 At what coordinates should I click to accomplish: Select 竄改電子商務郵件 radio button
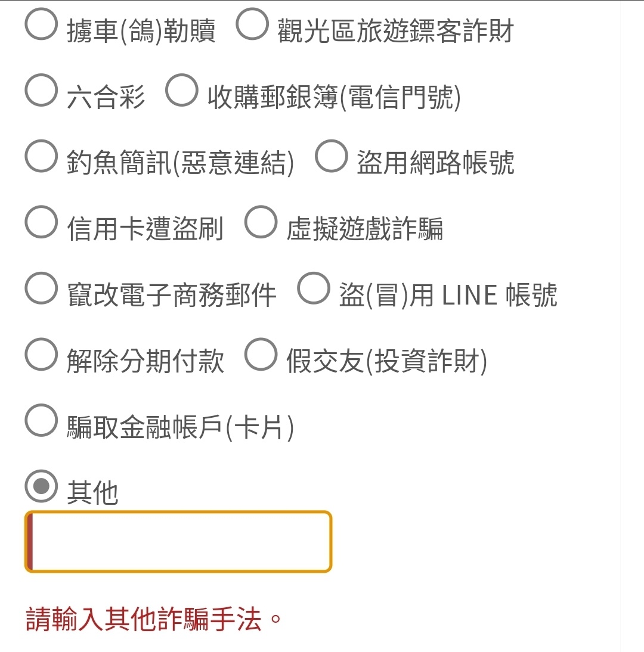click(41, 288)
